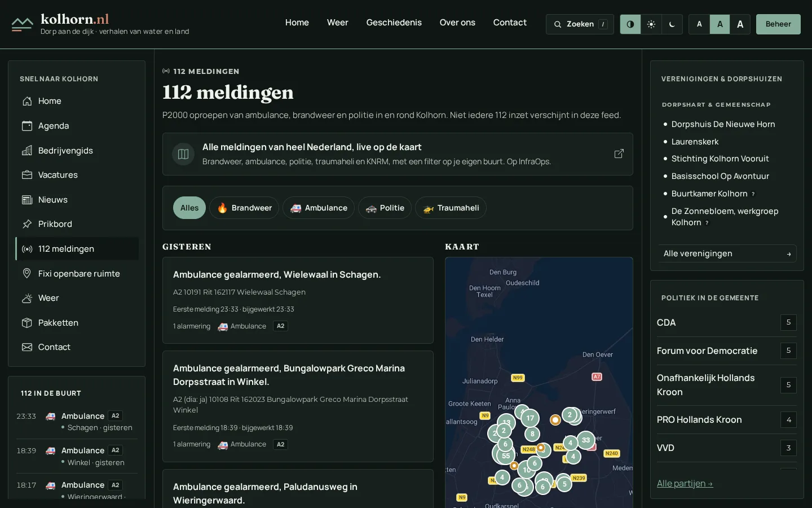The image size is (812, 508).
Task: Select 112 meldingen in the sidebar
Action: (x=77, y=249)
